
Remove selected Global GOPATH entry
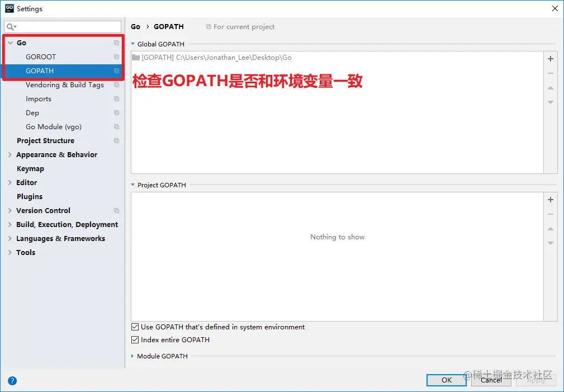pyautogui.click(x=551, y=73)
